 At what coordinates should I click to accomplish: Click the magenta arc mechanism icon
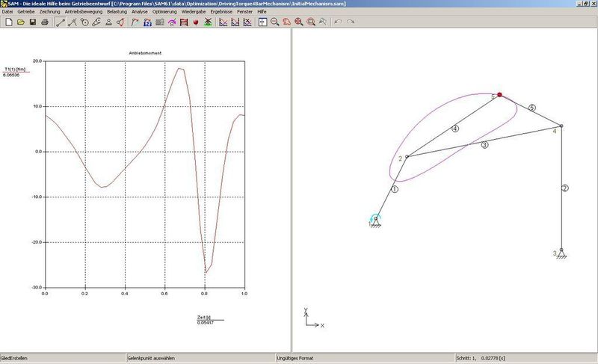(172, 22)
